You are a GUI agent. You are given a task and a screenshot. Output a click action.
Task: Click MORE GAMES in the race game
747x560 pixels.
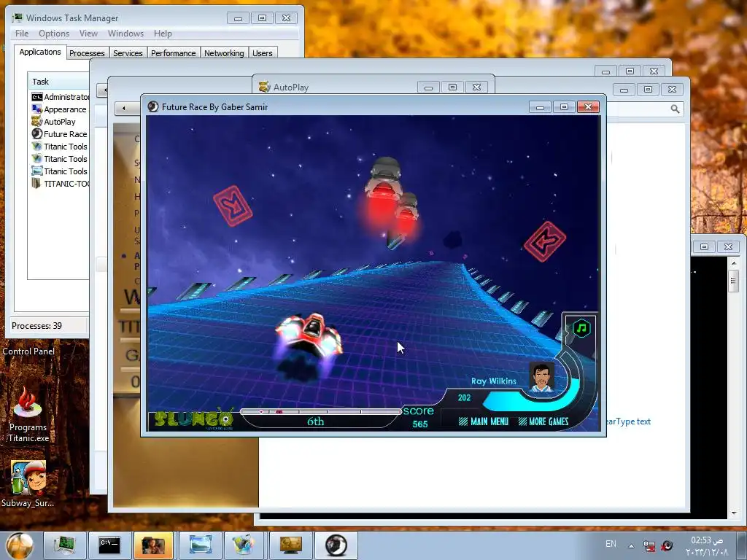(543, 421)
